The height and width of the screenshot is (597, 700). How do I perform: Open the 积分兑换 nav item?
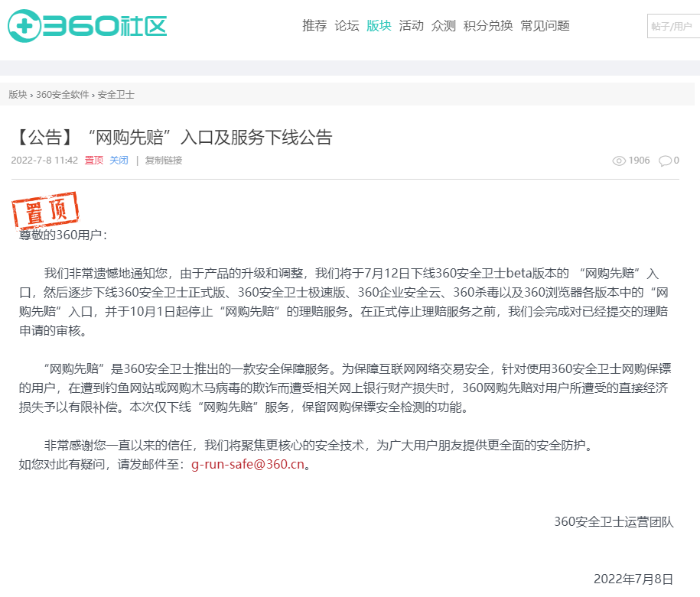(x=488, y=26)
